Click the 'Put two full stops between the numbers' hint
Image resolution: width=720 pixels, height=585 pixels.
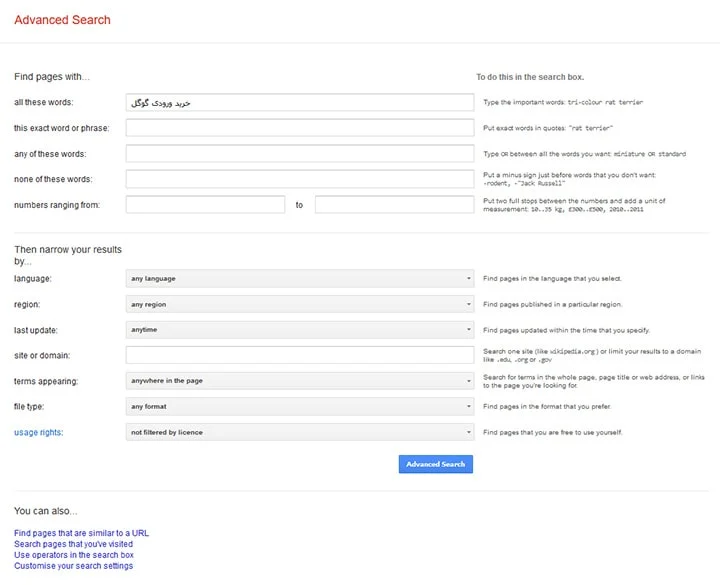point(574,205)
